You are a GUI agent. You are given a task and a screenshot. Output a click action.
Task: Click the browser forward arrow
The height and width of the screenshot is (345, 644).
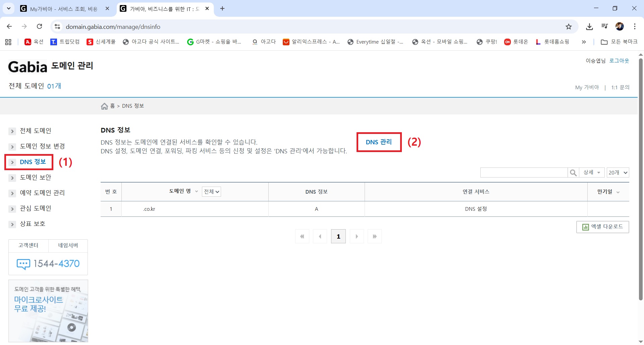point(24,27)
